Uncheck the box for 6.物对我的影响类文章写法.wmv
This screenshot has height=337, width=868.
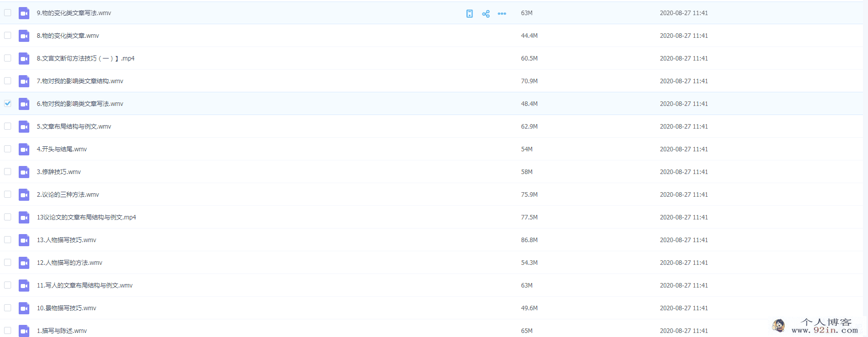(8, 103)
